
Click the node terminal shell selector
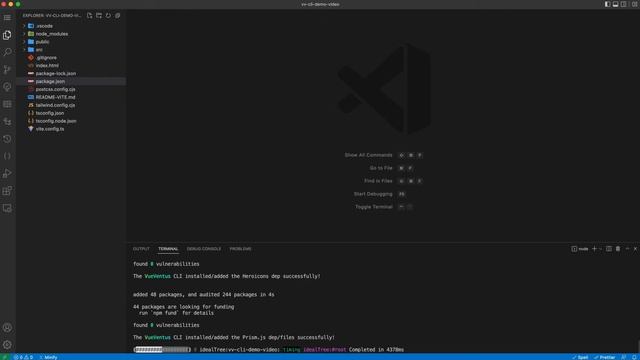[580, 249]
